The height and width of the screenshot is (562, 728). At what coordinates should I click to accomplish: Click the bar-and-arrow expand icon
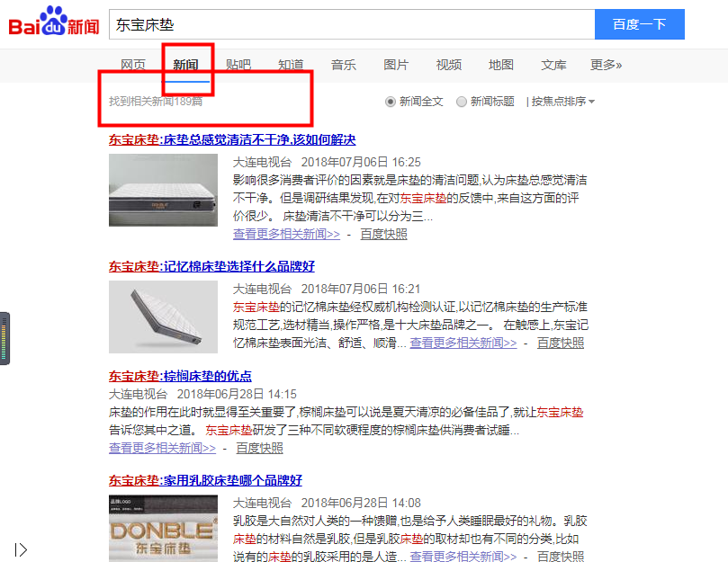coord(21,550)
